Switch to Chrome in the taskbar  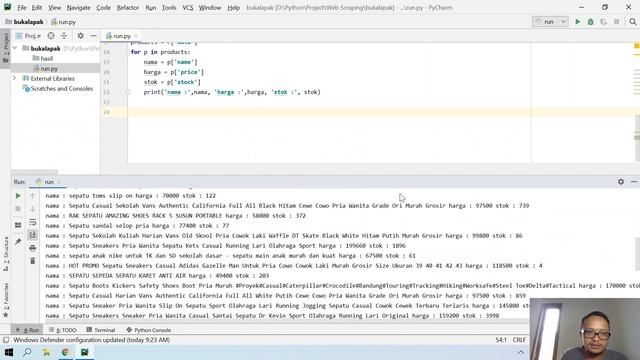tap(65, 352)
